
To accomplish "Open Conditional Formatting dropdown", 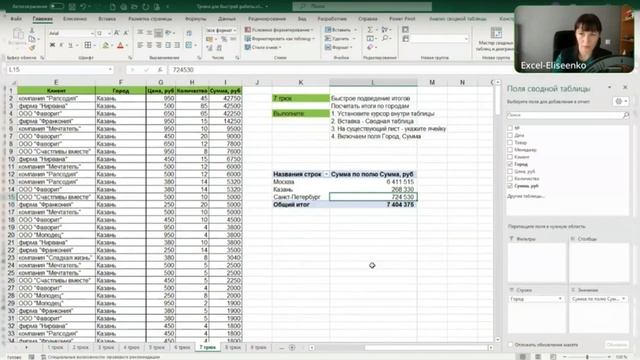I will click(x=279, y=30).
